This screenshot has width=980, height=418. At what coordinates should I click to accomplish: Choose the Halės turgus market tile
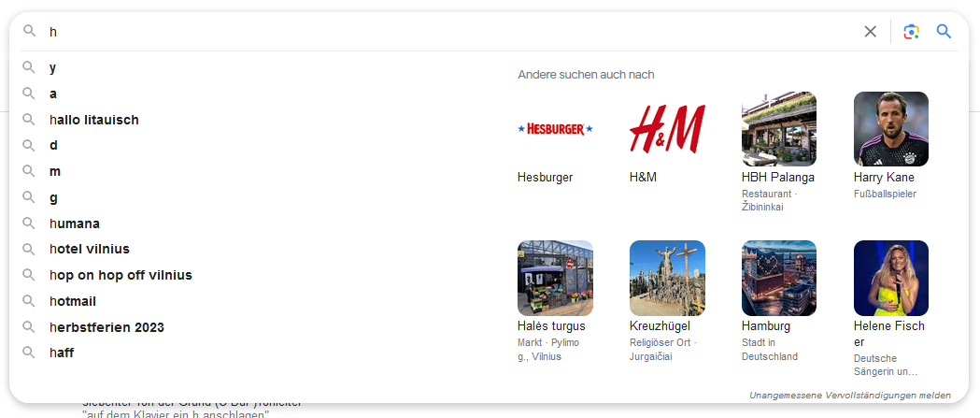coord(555,278)
